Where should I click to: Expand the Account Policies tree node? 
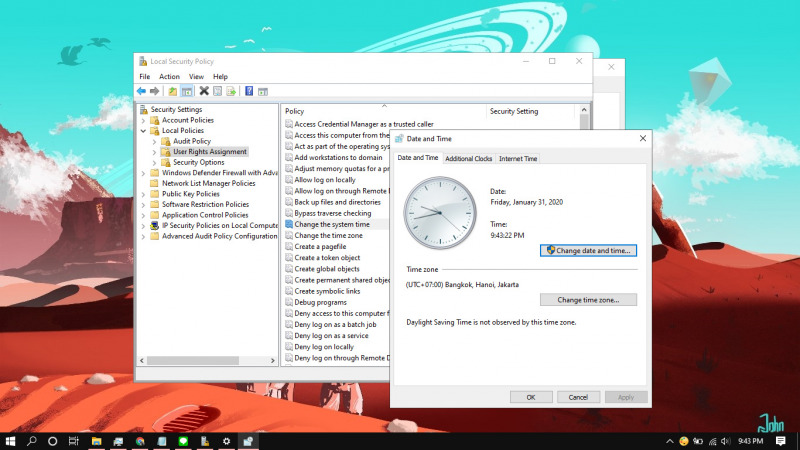click(144, 120)
